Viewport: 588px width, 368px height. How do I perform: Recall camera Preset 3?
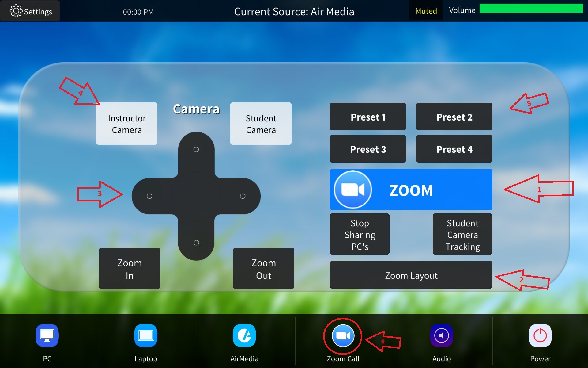pos(368,149)
